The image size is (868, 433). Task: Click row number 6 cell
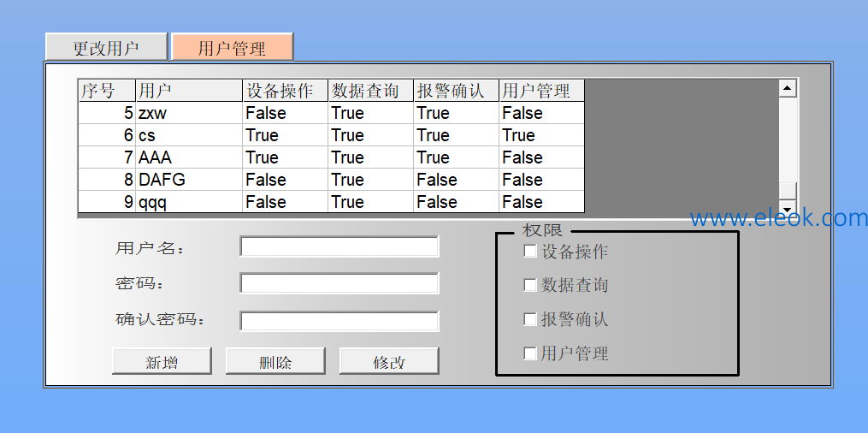coord(107,135)
